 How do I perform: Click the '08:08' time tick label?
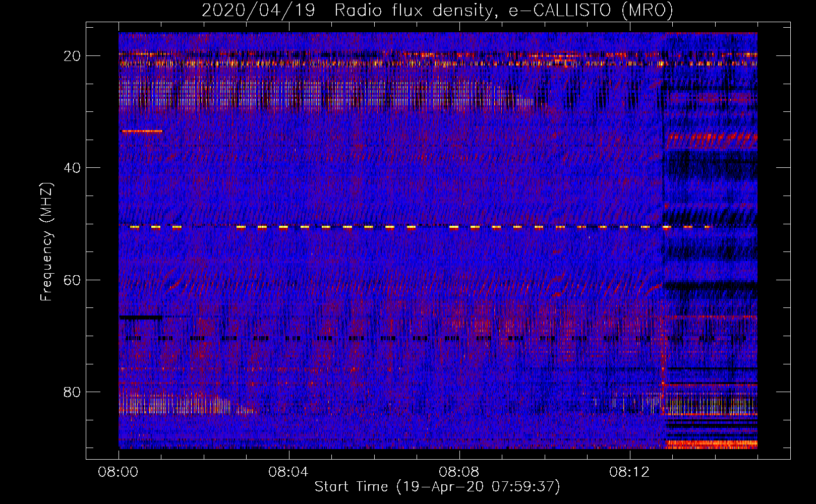click(459, 472)
